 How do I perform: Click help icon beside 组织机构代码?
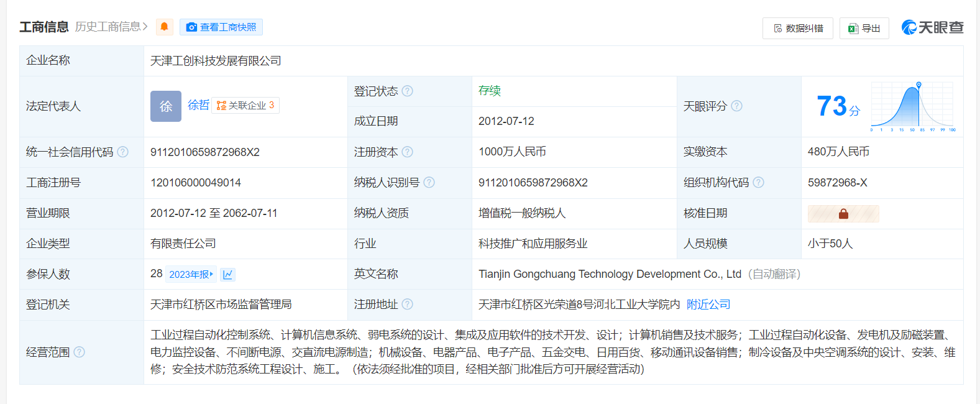[x=758, y=182]
